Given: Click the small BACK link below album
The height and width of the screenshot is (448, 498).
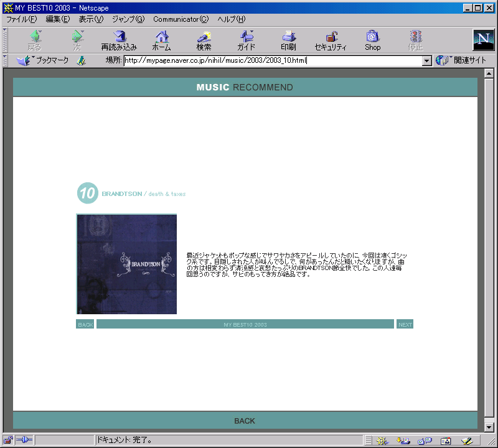Looking at the screenshot, I should (85, 324).
